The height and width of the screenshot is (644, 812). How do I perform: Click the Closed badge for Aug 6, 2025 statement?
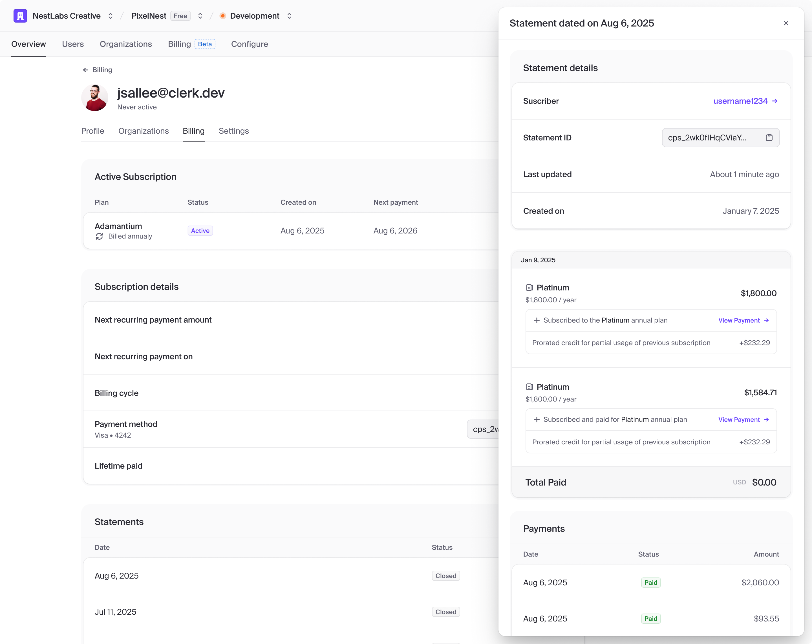click(445, 576)
